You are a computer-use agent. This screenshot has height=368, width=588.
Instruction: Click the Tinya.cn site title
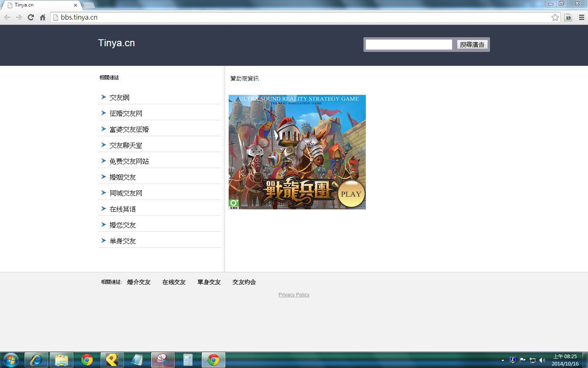[116, 43]
